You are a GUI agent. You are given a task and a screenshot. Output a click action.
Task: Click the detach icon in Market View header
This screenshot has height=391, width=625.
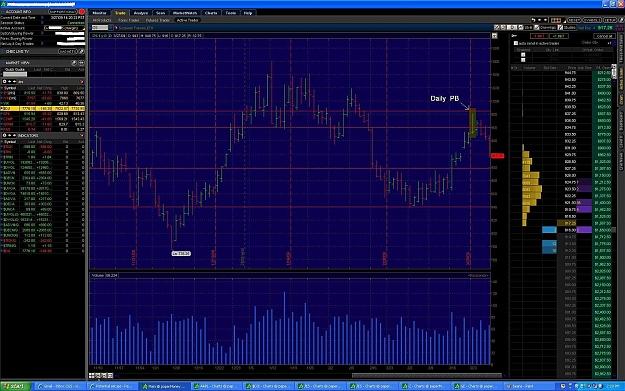coord(81,63)
